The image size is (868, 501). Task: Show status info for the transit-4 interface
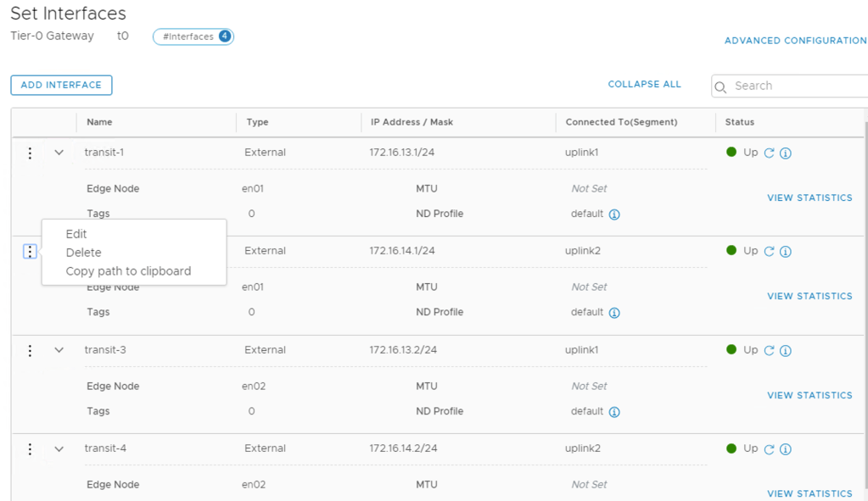pos(786,449)
